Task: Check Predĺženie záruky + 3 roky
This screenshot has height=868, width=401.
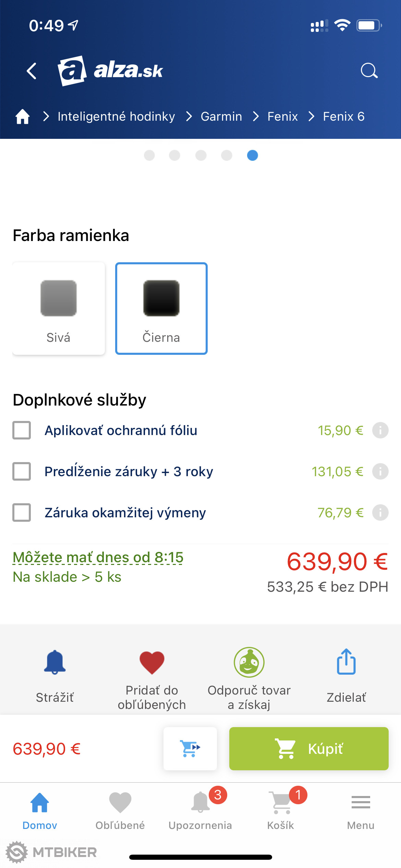Action: pos(22,471)
